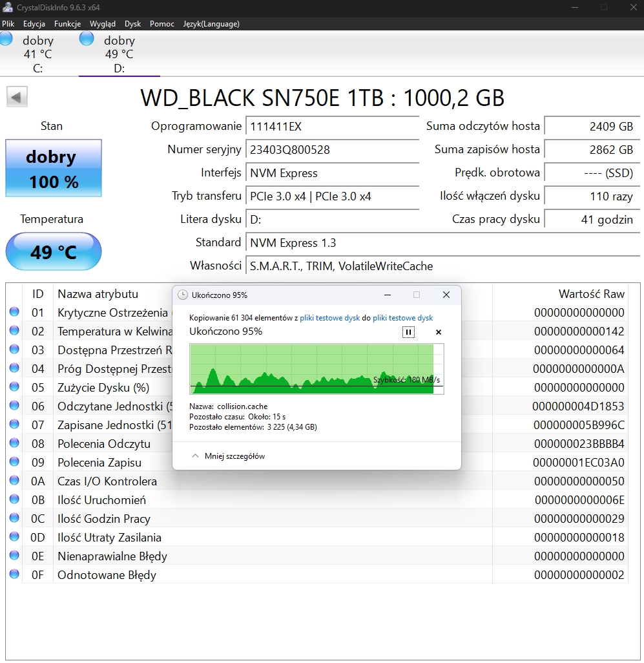
Task: Click the copy speed progress graph
Action: 317,368
